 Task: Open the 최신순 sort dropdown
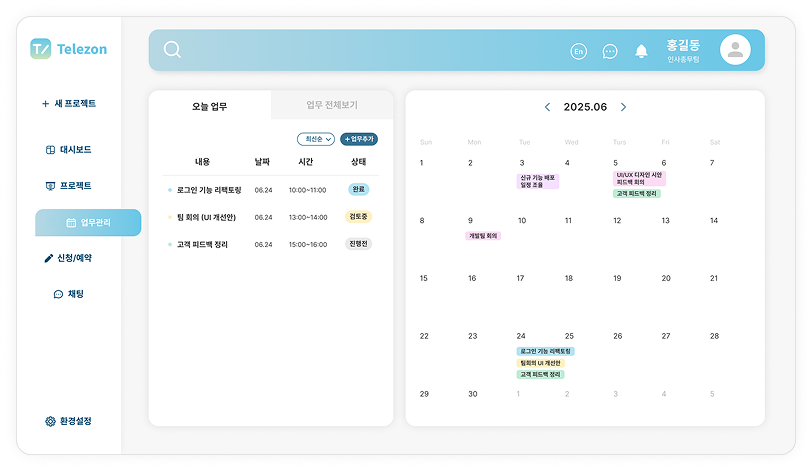315,139
